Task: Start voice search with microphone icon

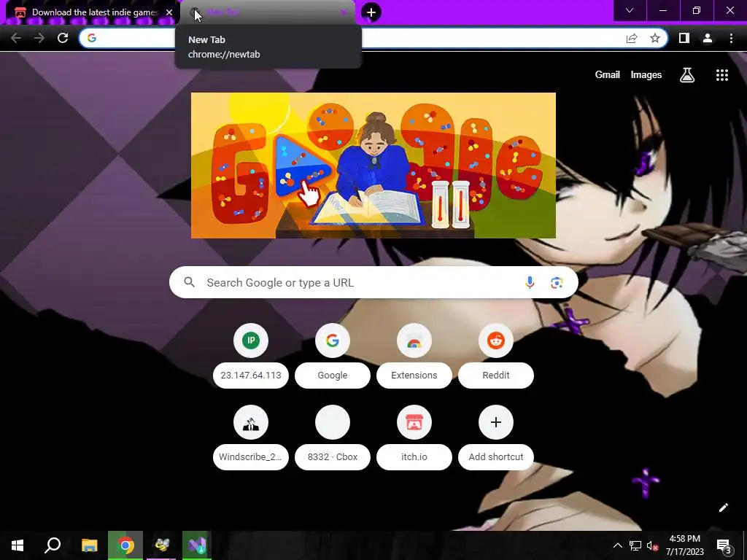Action: coord(530,282)
